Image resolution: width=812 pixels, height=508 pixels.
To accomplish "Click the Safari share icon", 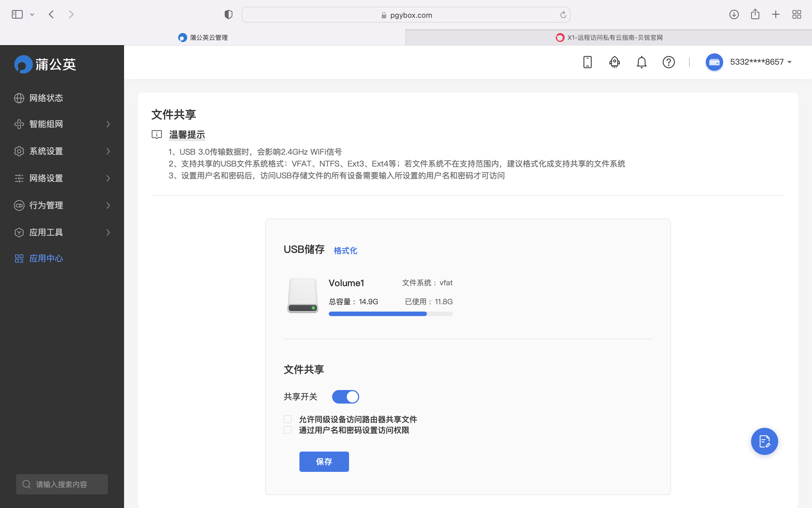I will click(755, 14).
